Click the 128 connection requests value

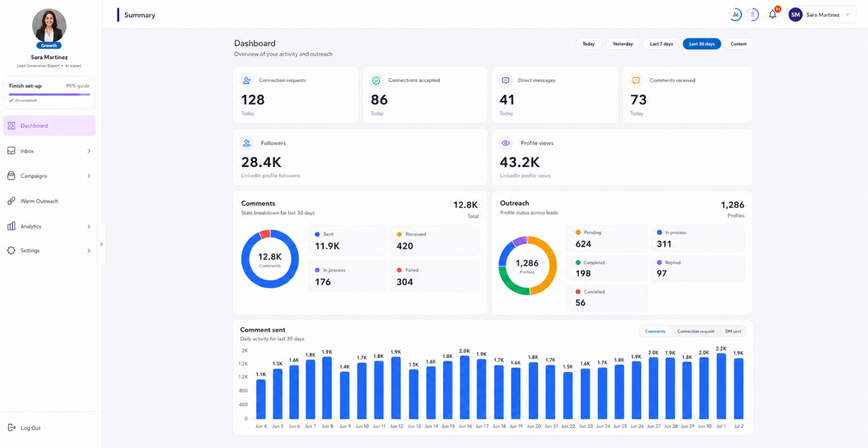pyautogui.click(x=253, y=100)
